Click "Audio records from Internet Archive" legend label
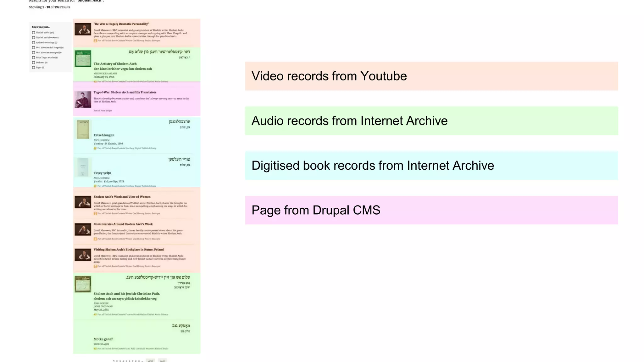Screen dimensions: 644x362 [x=349, y=121]
